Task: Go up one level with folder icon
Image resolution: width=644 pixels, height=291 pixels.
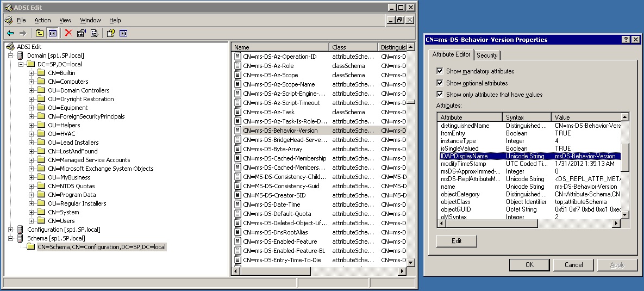Action: [x=40, y=33]
